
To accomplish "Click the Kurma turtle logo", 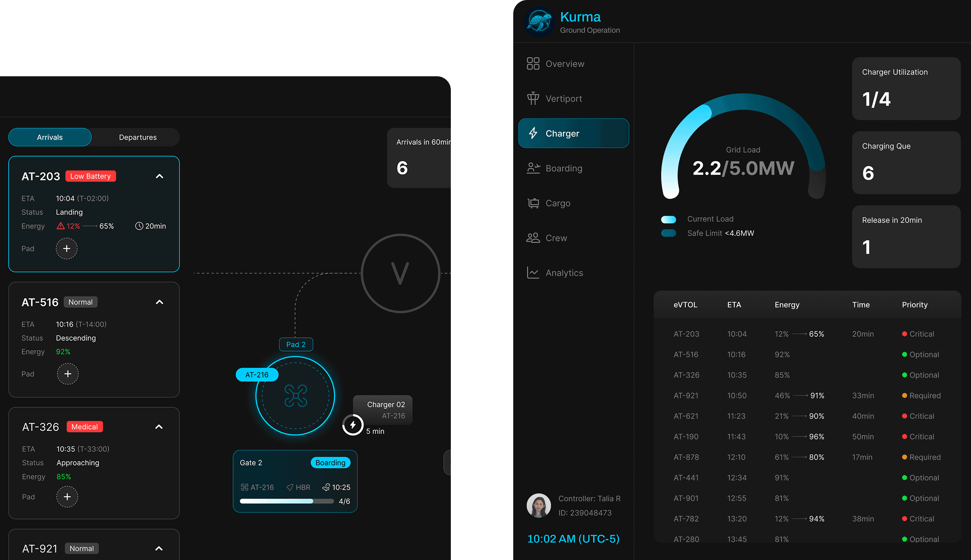I will 539,22.
